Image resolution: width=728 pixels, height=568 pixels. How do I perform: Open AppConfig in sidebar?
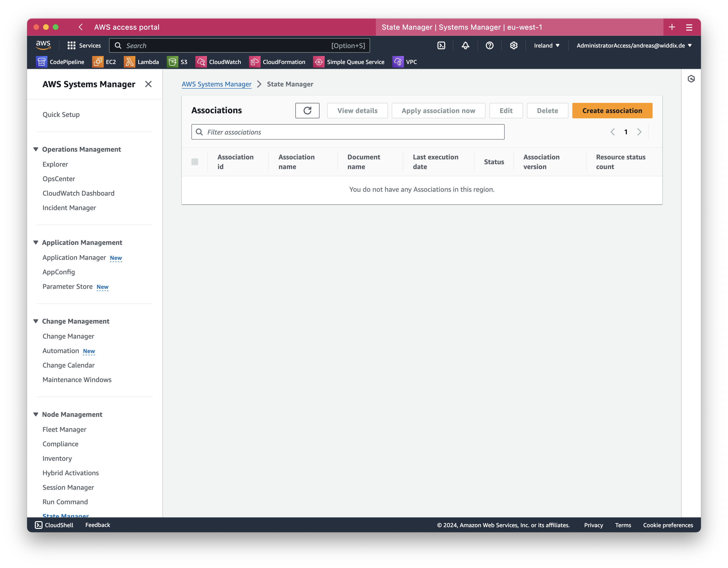point(59,272)
